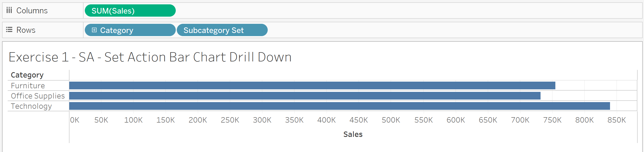The height and width of the screenshot is (152, 644).
Task: Click the Category column header
Action: (x=27, y=75)
